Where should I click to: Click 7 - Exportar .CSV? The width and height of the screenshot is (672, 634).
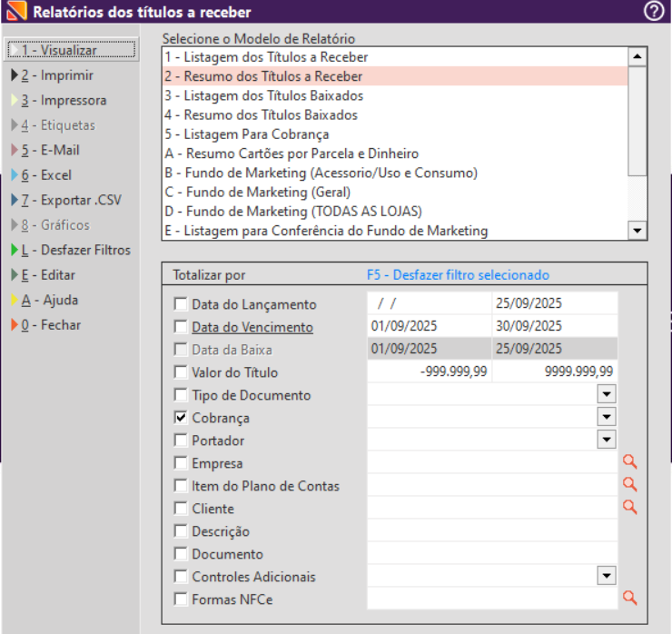tap(66, 200)
